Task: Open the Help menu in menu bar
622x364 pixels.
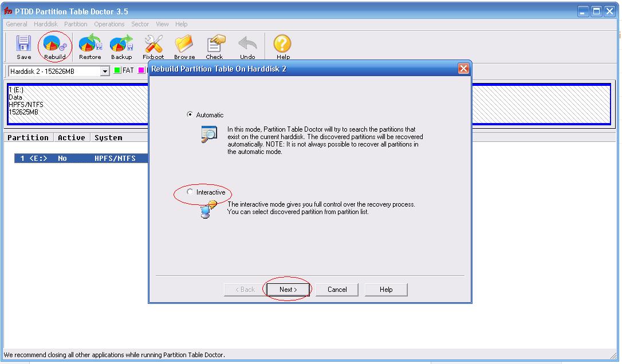Action: 182,24
